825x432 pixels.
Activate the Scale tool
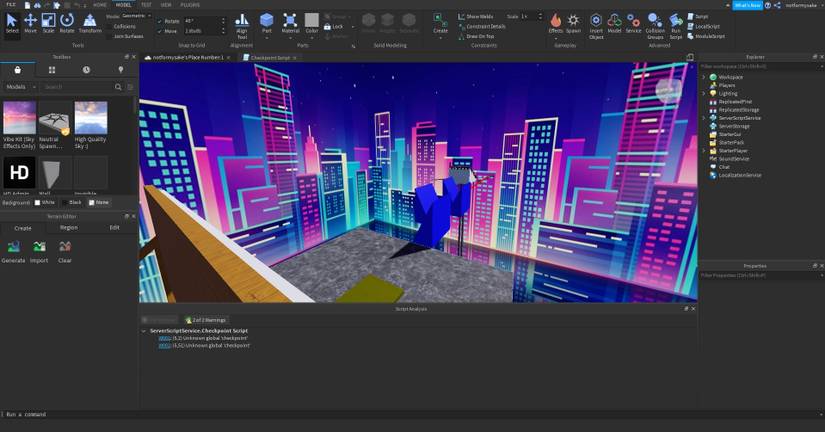coord(48,23)
